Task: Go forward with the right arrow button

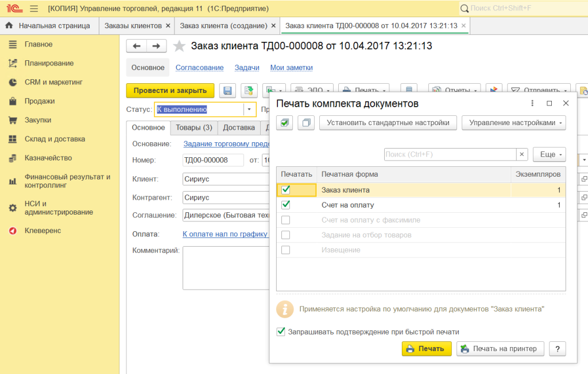Action: [156, 46]
